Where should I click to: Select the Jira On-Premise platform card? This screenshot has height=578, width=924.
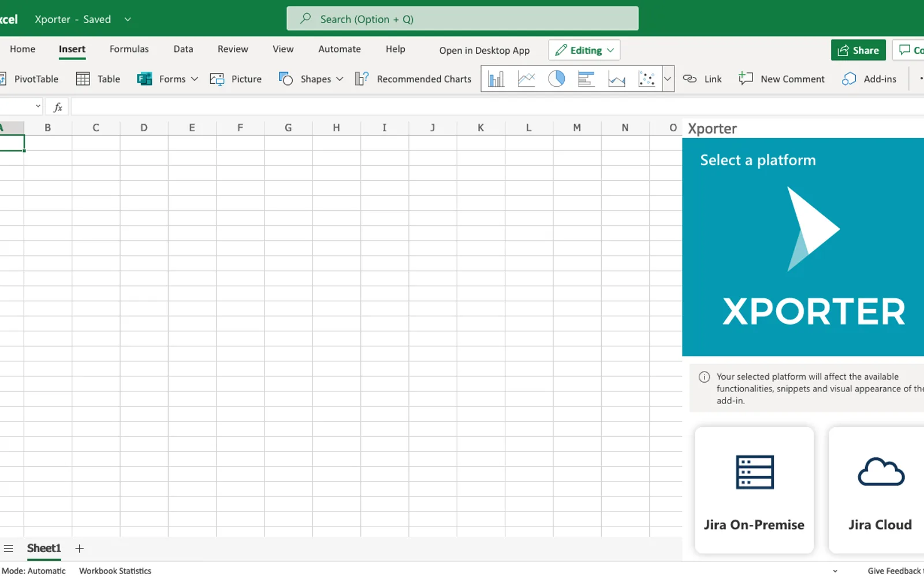[x=754, y=490]
